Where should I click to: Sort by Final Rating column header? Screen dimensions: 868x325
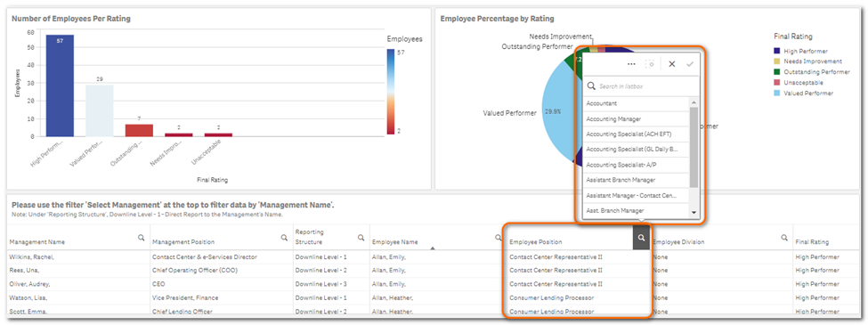tap(812, 242)
